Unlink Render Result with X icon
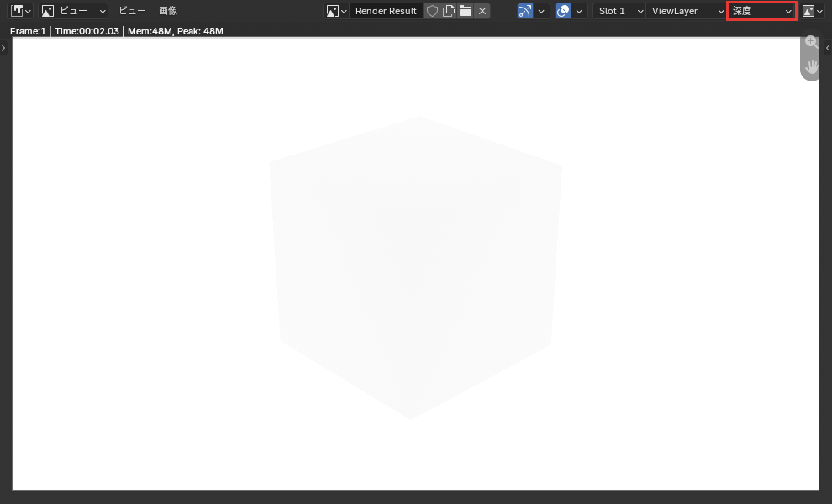 pyautogui.click(x=482, y=11)
